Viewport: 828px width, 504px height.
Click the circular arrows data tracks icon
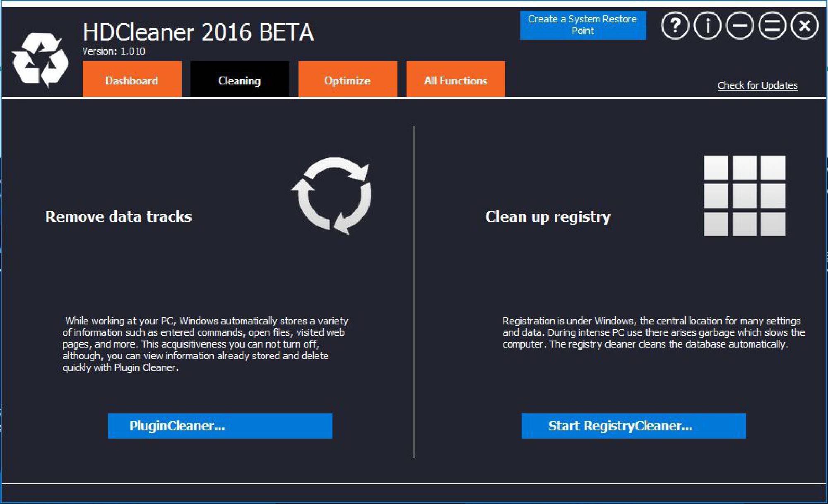332,195
